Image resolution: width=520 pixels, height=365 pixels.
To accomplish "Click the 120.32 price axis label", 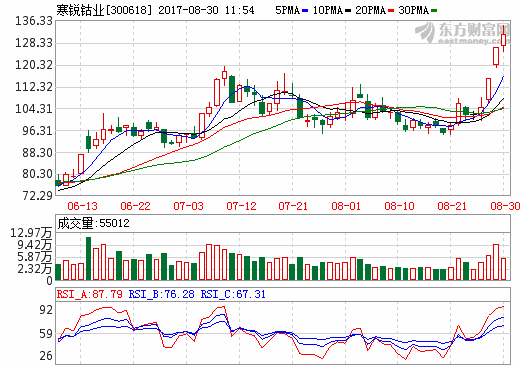I will 34,65.
